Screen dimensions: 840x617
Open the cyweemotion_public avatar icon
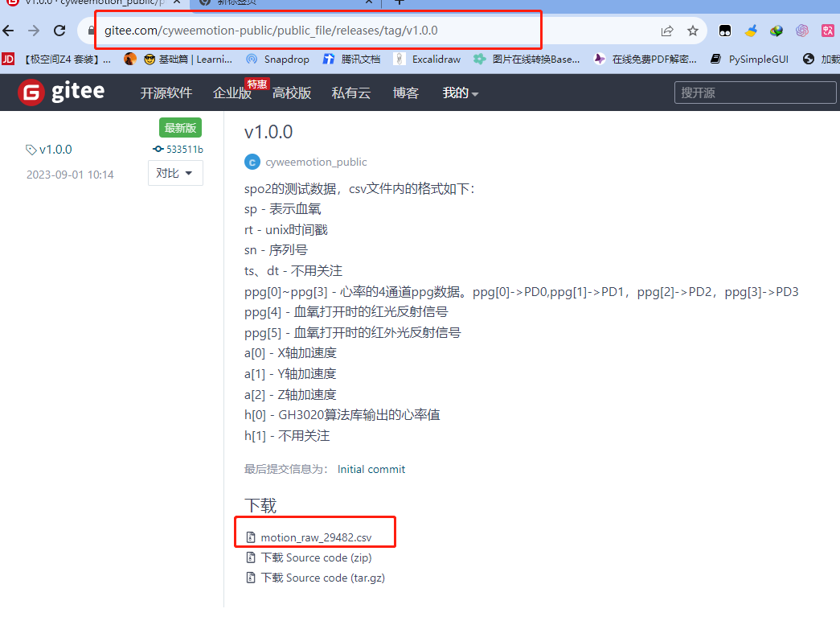(252, 162)
